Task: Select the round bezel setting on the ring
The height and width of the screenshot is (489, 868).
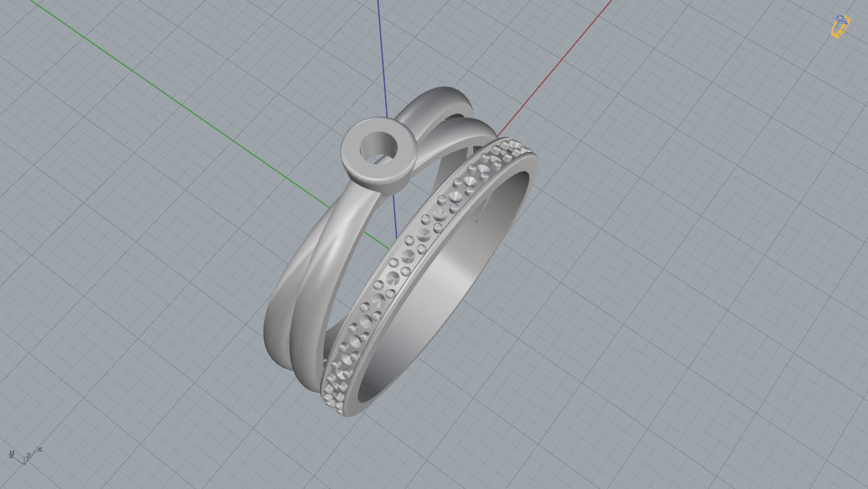Action: click(379, 155)
